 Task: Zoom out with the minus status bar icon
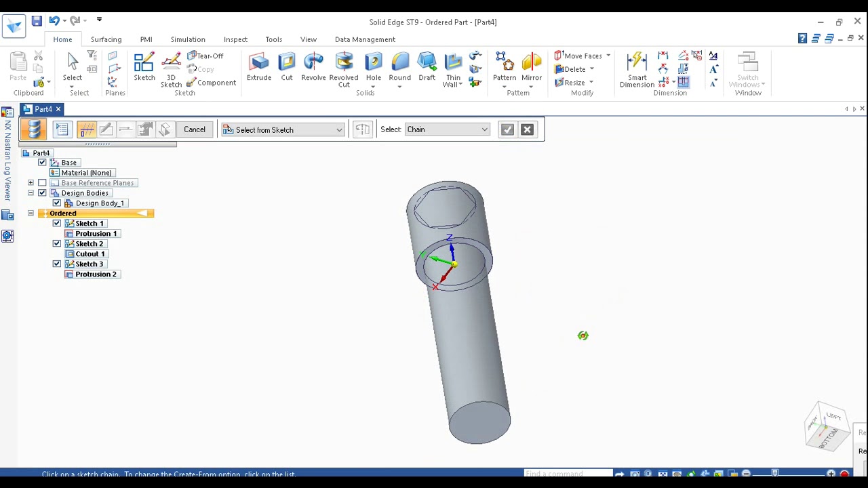pyautogui.click(x=746, y=474)
